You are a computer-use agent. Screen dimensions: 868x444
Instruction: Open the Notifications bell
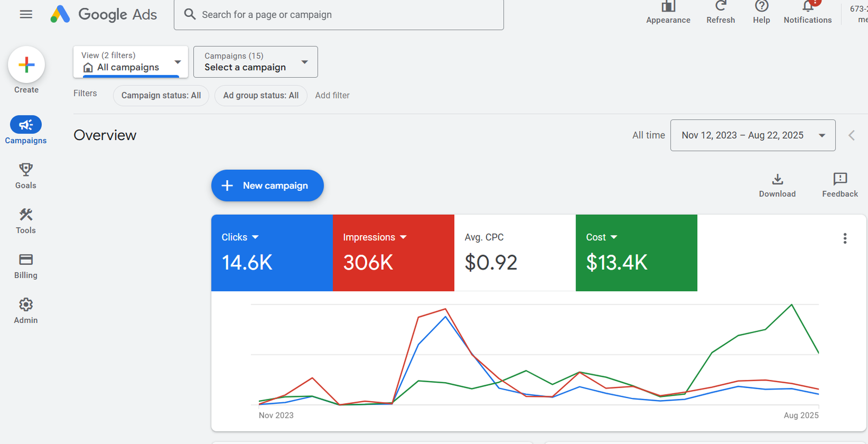point(807,8)
